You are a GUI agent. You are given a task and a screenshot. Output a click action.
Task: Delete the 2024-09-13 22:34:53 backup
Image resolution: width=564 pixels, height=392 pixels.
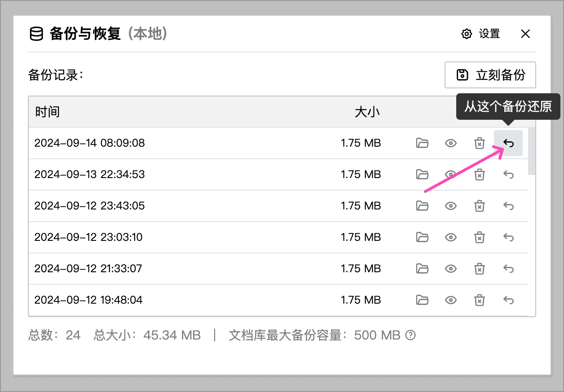(480, 174)
